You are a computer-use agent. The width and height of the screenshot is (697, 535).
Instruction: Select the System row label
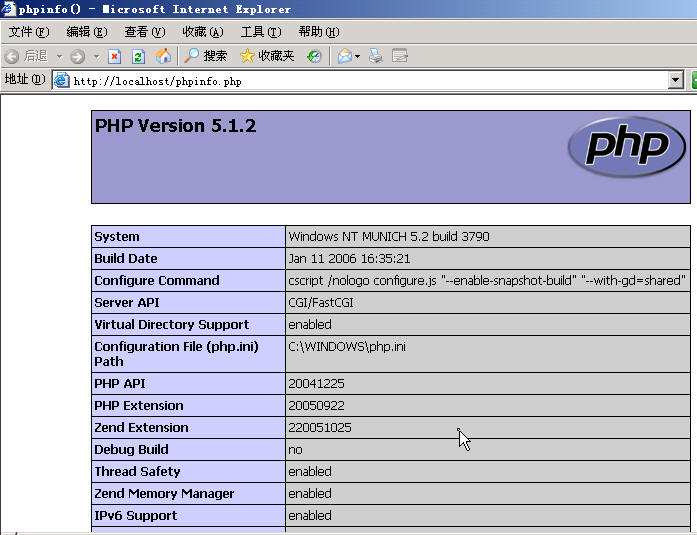pos(117,236)
